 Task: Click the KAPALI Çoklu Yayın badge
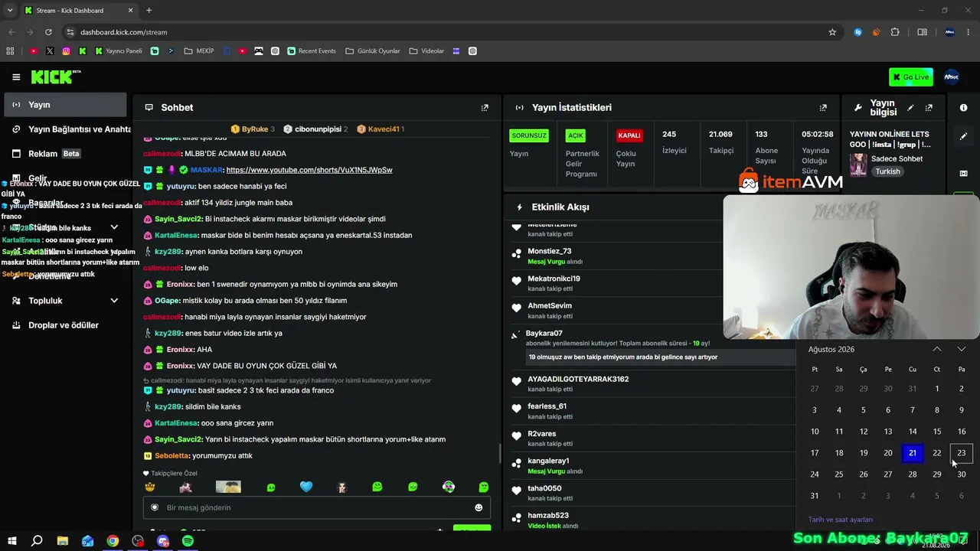629,135
